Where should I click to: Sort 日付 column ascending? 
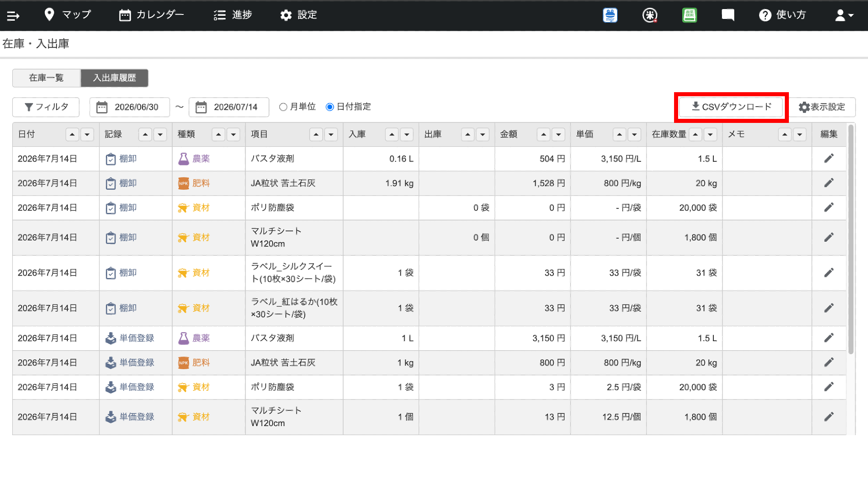(x=72, y=134)
